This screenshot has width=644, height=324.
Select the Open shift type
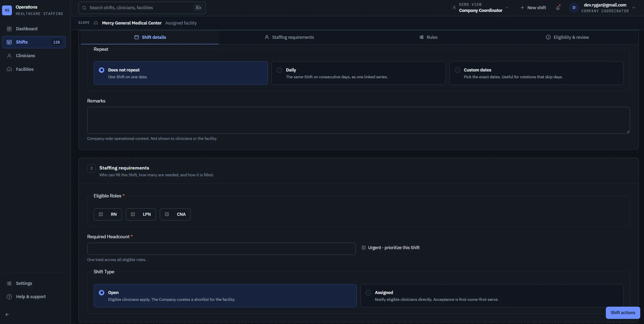point(225,296)
